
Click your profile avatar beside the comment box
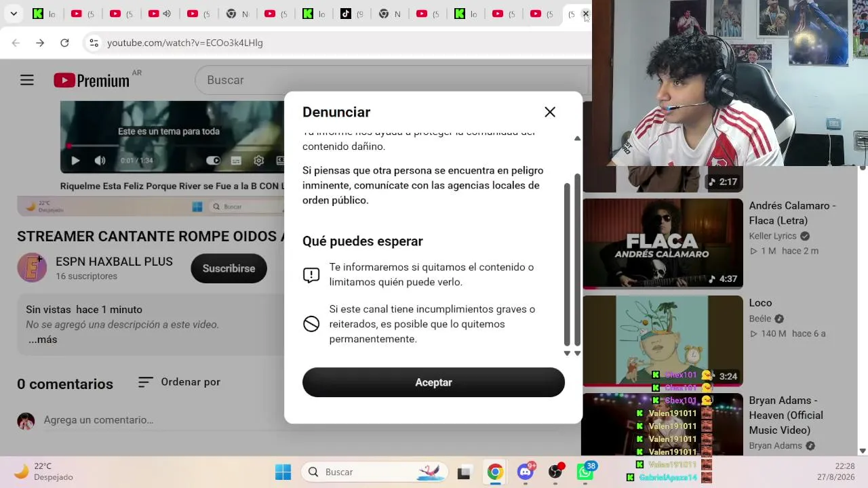tap(26, 421)
